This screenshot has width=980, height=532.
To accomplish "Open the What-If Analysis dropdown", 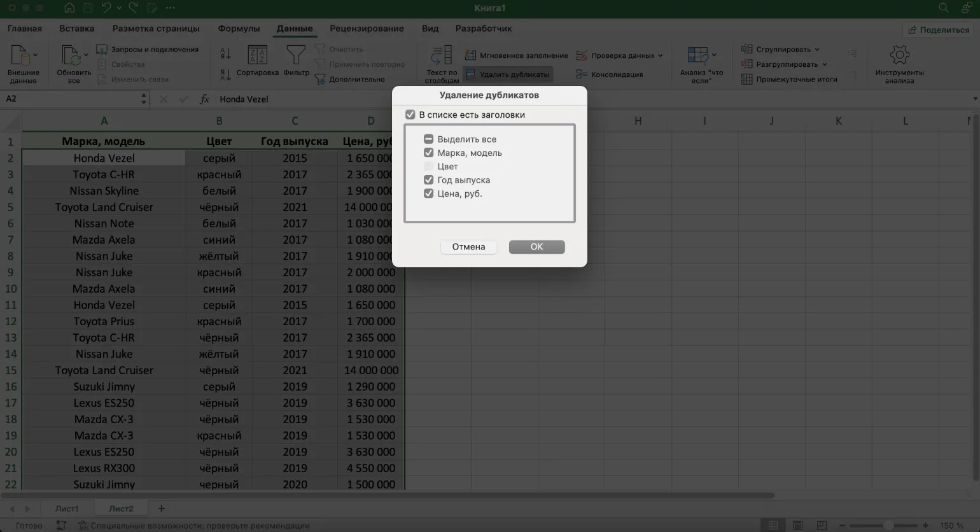I will 714,55.
